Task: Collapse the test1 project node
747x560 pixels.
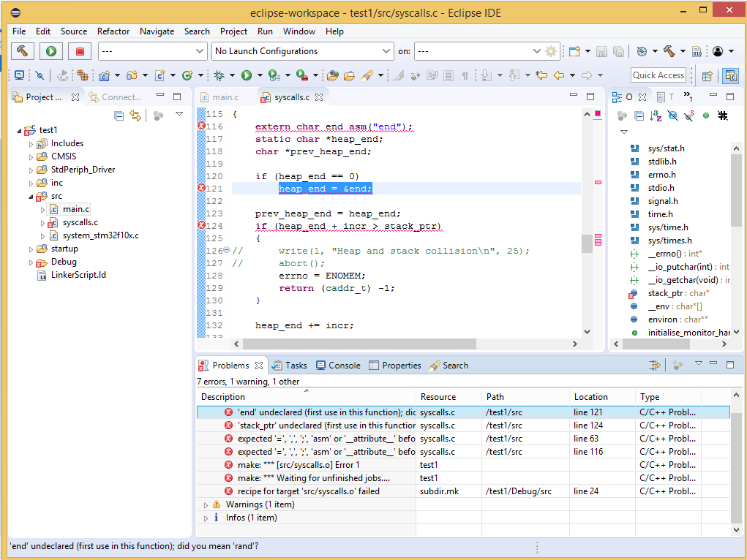Action: point(19,130)
